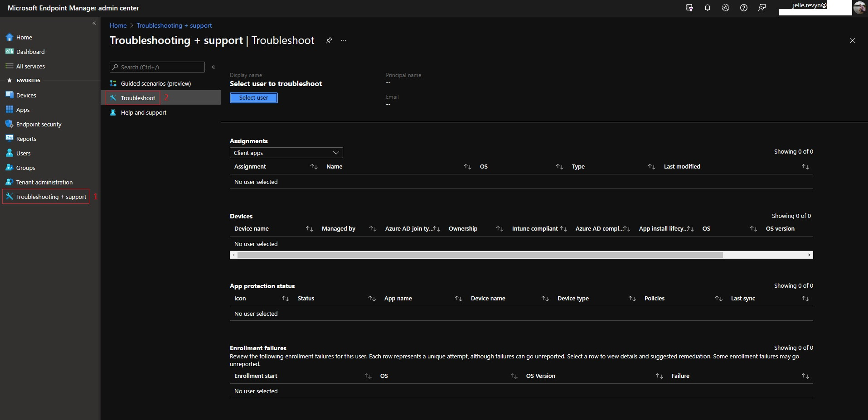This screenshot has height=420, width=868.
Task: Open Help and support
Action: coord(143,112)
